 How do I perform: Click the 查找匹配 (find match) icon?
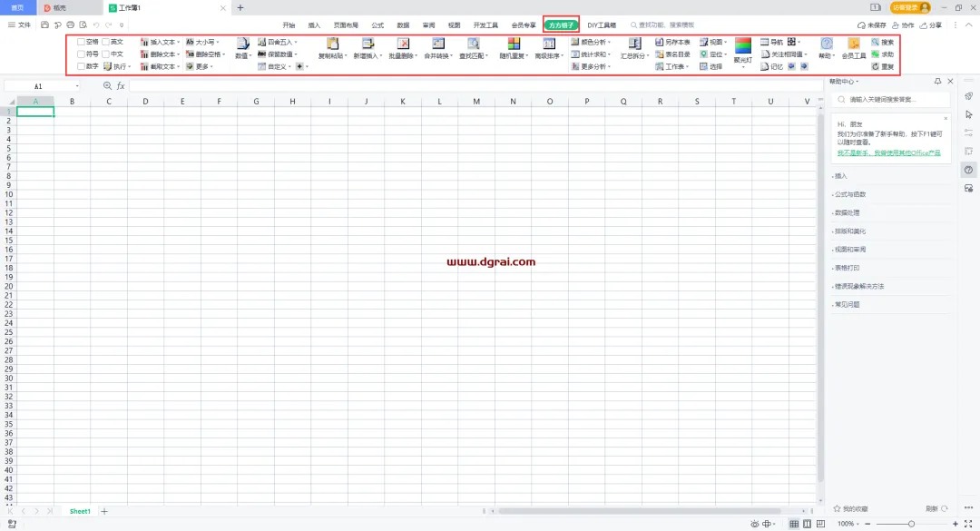(473, 44)
